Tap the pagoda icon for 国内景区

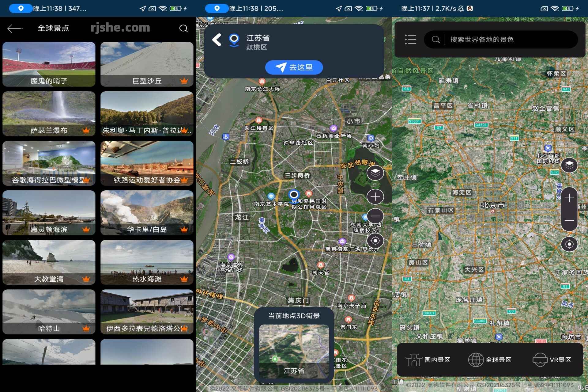(x=414, y=359)
